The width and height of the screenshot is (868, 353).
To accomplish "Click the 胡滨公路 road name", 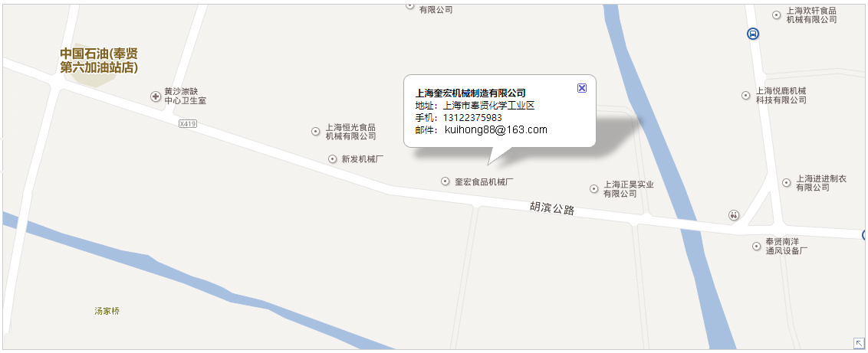I will 552,208.
